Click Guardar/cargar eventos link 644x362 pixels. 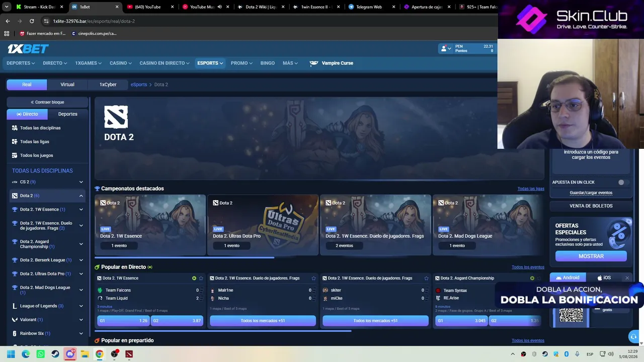pos(591,193)
